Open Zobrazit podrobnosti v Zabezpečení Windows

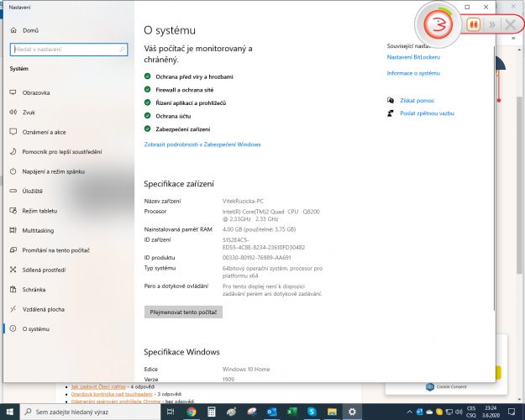[x=202, y=144]
